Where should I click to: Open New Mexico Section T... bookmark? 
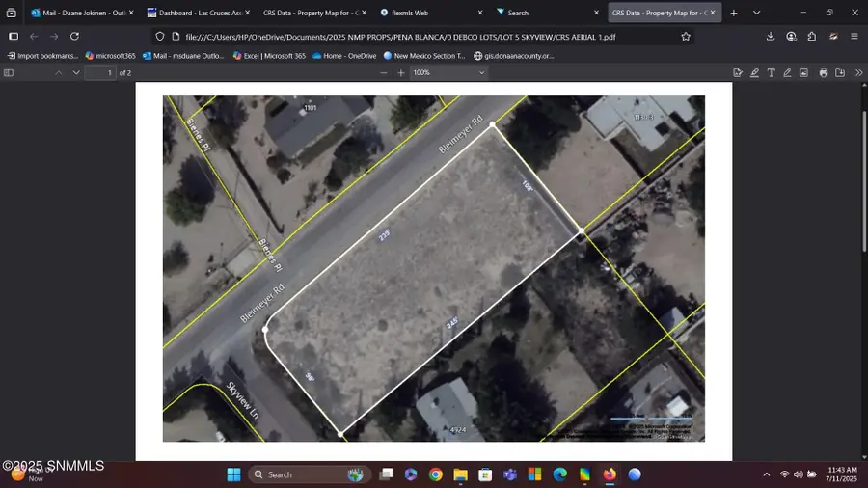tap(424, 56)
